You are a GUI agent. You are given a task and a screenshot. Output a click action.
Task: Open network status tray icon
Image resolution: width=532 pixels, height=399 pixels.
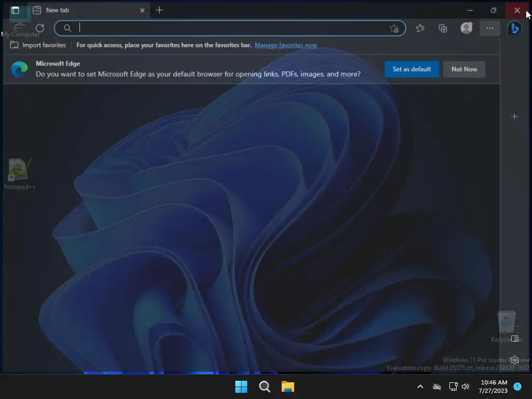(x=453, y=387)
